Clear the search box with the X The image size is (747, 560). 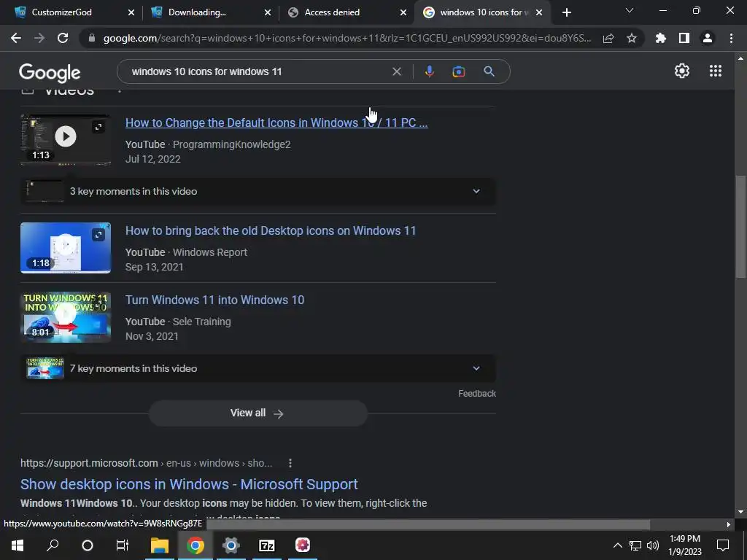pos(396,71)
